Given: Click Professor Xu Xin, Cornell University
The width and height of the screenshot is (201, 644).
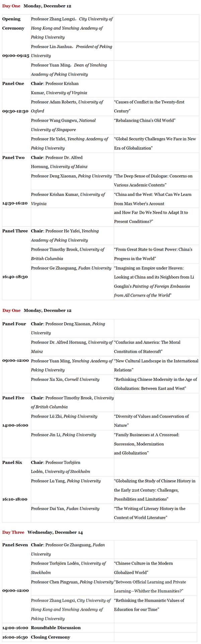Looking at the screenshot, I should click(65, 379).
